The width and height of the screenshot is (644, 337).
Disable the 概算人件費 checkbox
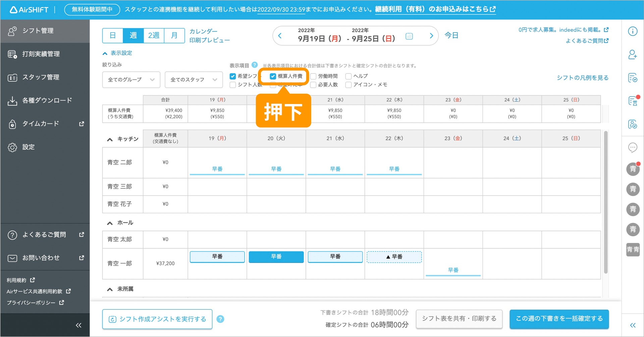(x=272, y=76)
